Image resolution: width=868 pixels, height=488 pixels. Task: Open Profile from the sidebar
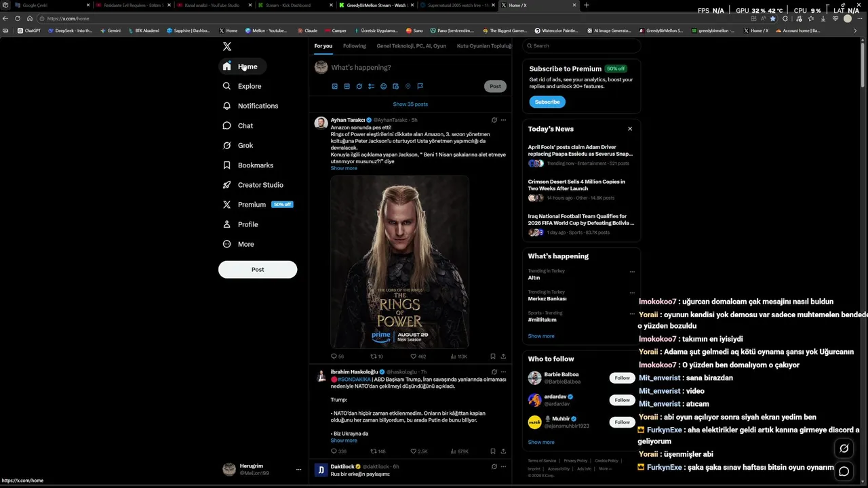tap(240, 224)
